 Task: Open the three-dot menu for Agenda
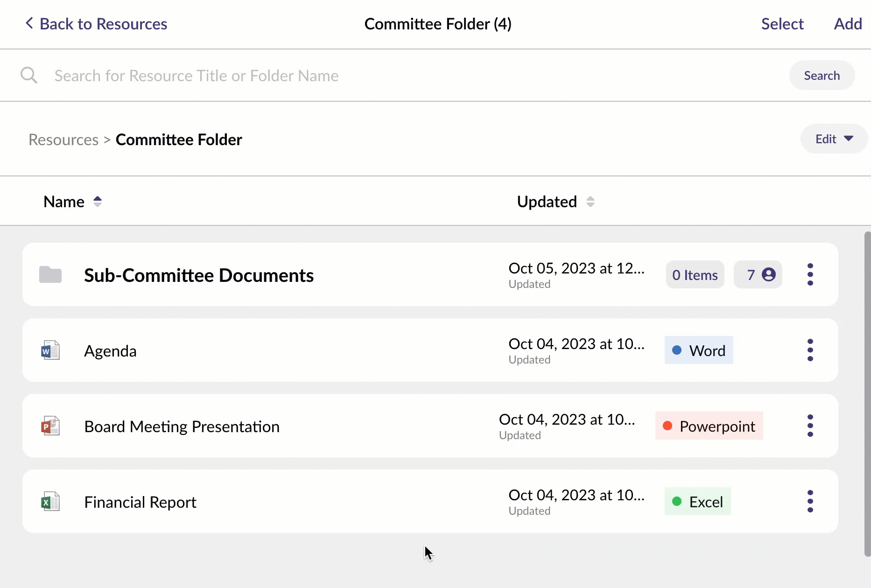click(x=810, y=350)
